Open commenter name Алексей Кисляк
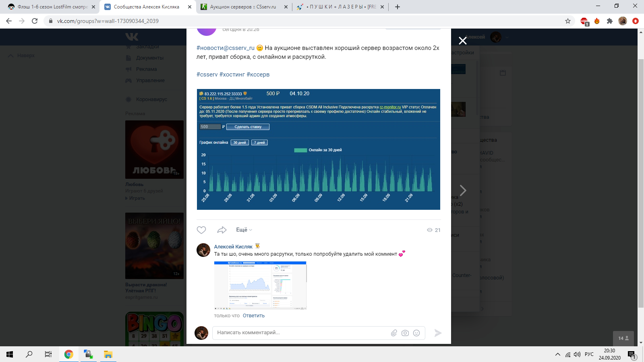The width and height of the screenshot is (644, 362). click(x=233, y=246)
